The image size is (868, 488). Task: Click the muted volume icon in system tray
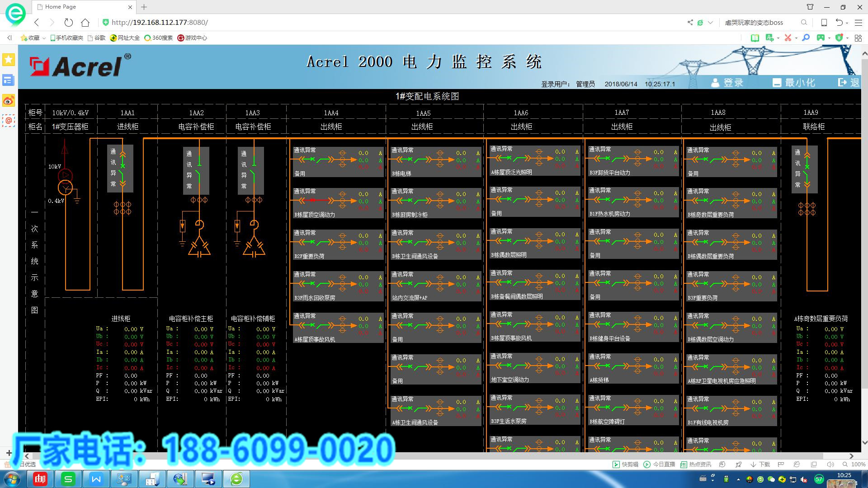click(804, 479)
